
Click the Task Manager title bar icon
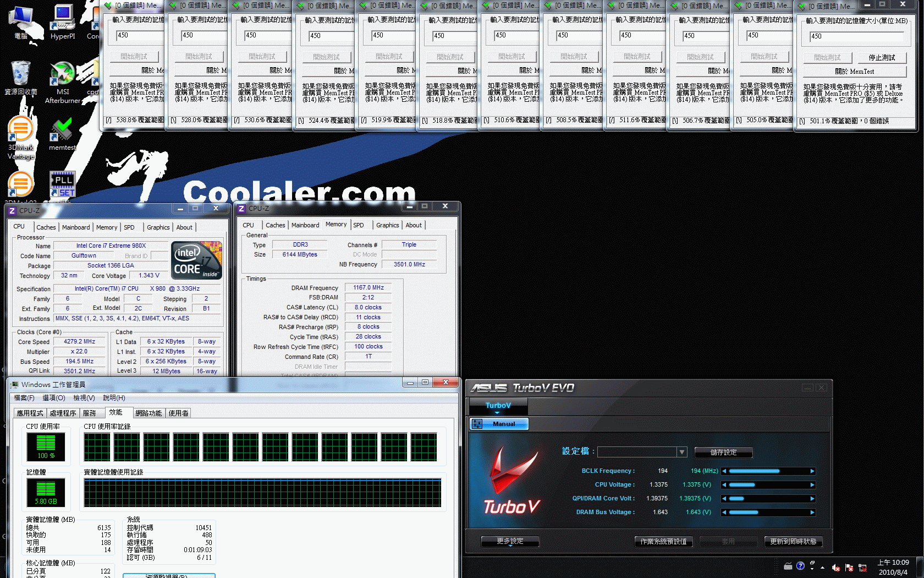[15, 384]
